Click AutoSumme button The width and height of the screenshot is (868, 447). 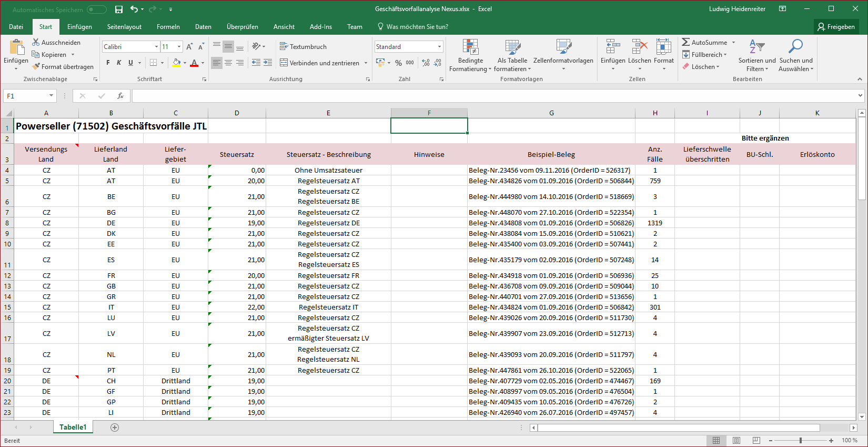(704, 42)
